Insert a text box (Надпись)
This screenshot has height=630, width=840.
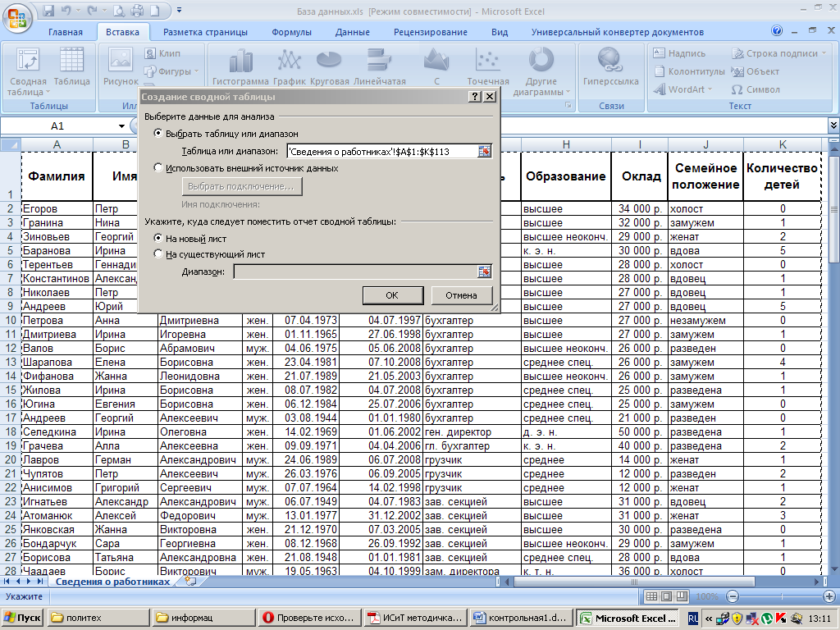click(679, 53)
